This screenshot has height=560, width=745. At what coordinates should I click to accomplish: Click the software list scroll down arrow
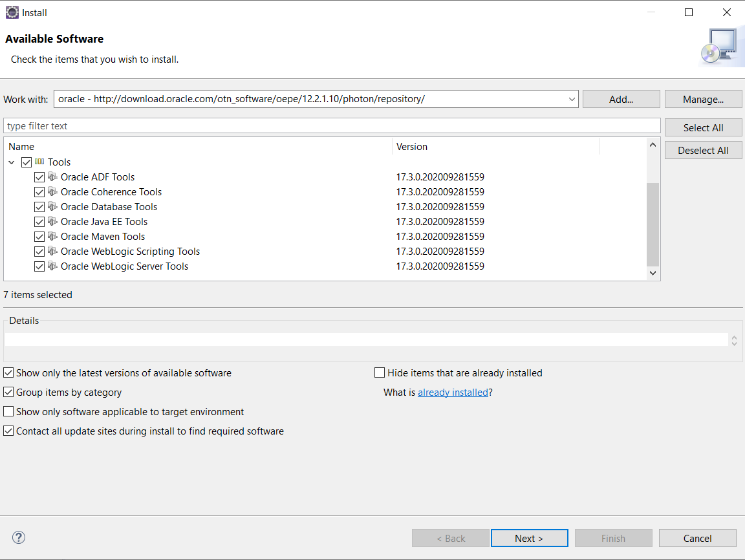pyautogui.click(x=653, y=273)
